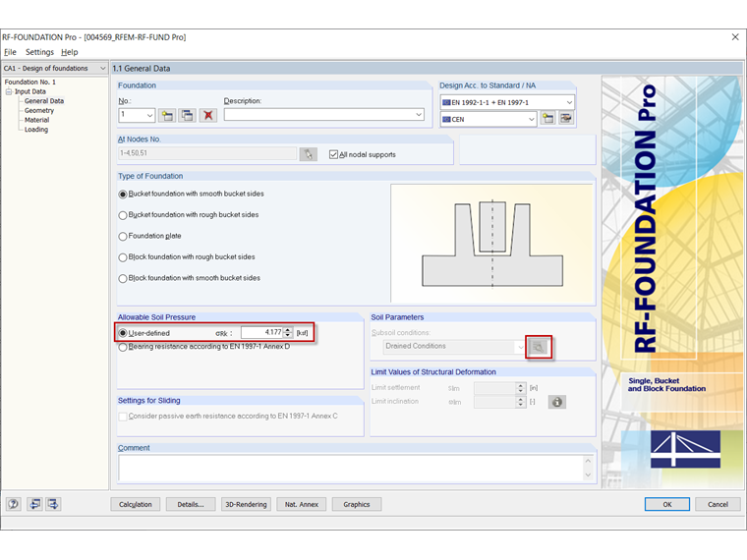Click the bucket foundation preview diagram
Screen dimensions: 747x560
click(492, 244)
